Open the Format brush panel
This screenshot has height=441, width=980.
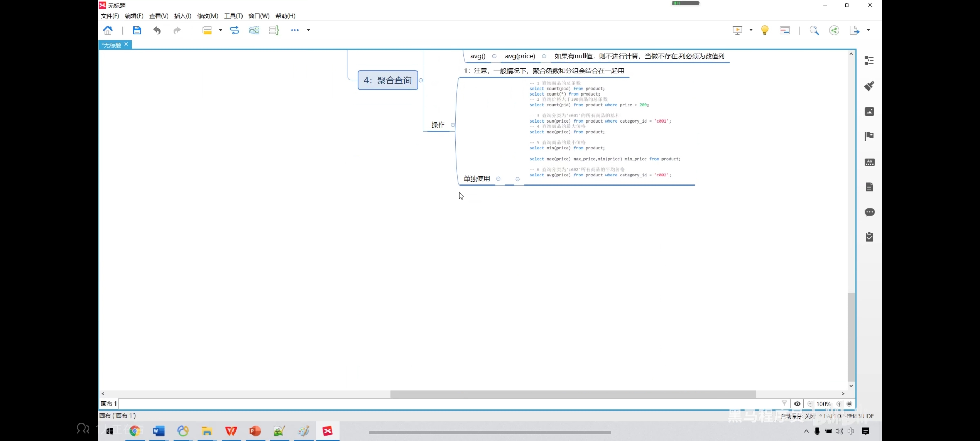click(869, 86)
